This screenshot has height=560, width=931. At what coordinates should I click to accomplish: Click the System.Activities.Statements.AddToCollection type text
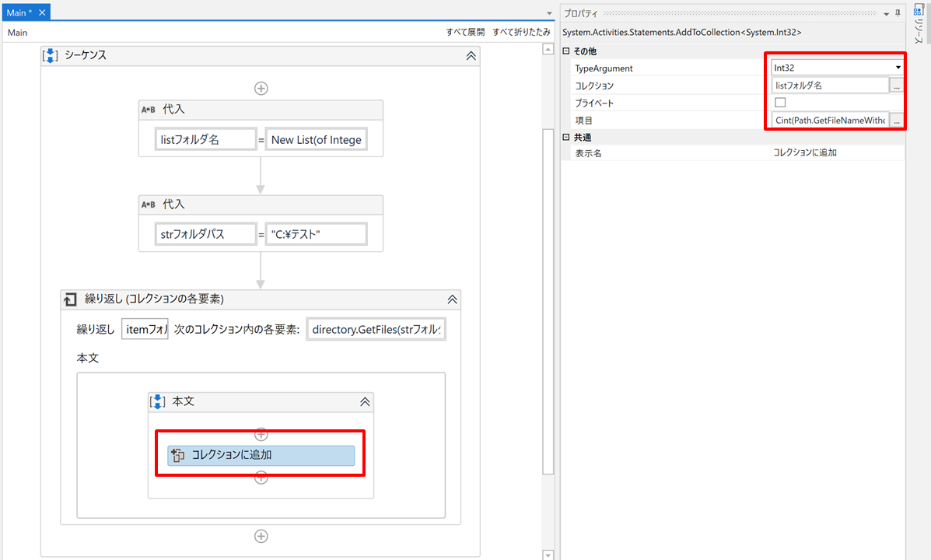coord(681,33)
